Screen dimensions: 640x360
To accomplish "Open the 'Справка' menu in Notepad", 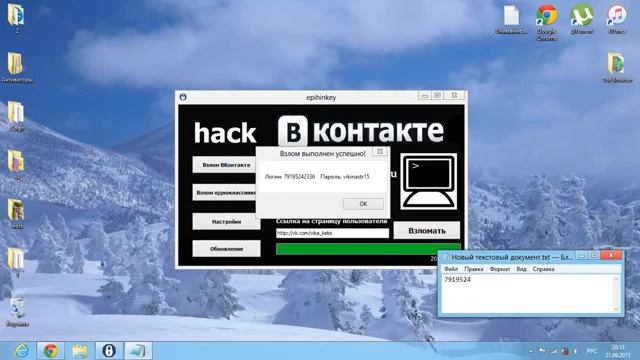I will (543, 269).
